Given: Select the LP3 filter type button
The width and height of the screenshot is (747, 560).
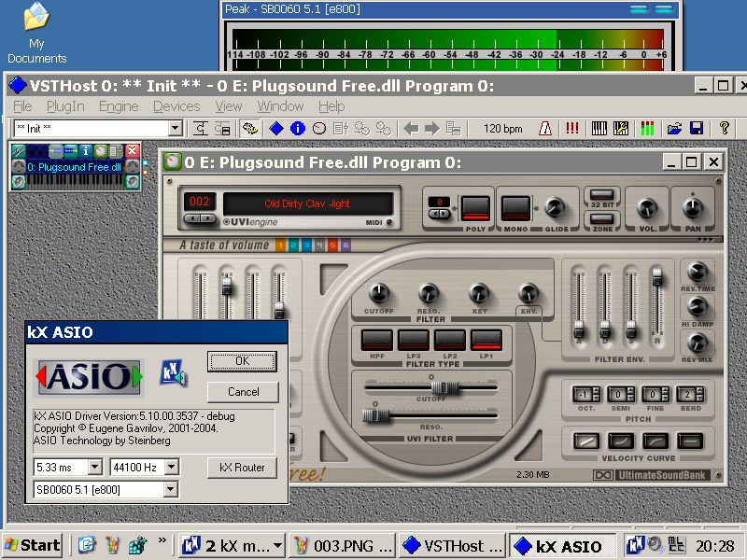Looking at the screenshot, I should coord(413,340).
